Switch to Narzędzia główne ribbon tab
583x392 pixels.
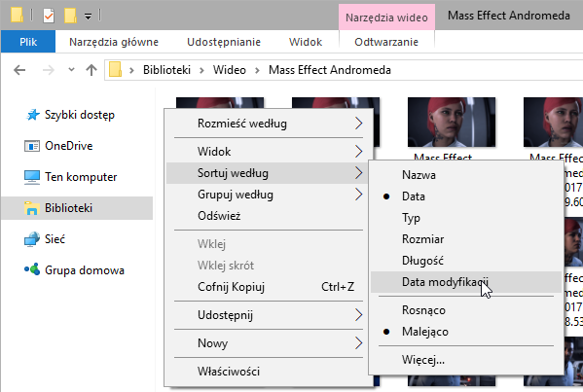(114, 42)
